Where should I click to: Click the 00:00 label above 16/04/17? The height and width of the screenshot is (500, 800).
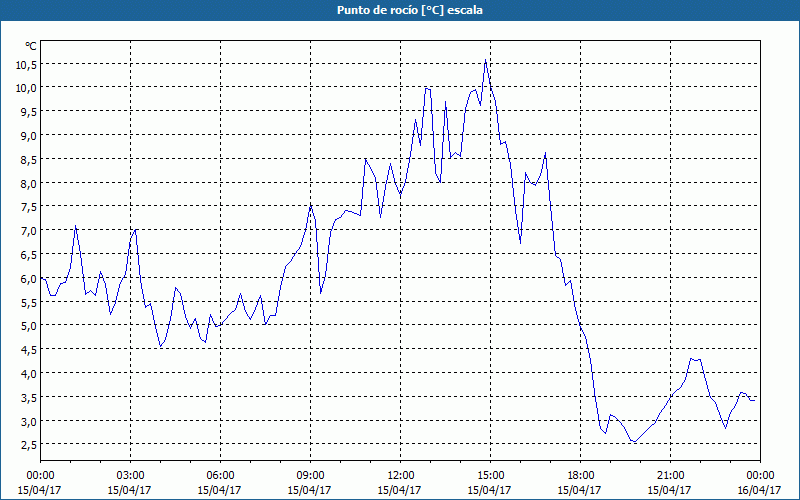click(x=760, y=476)
